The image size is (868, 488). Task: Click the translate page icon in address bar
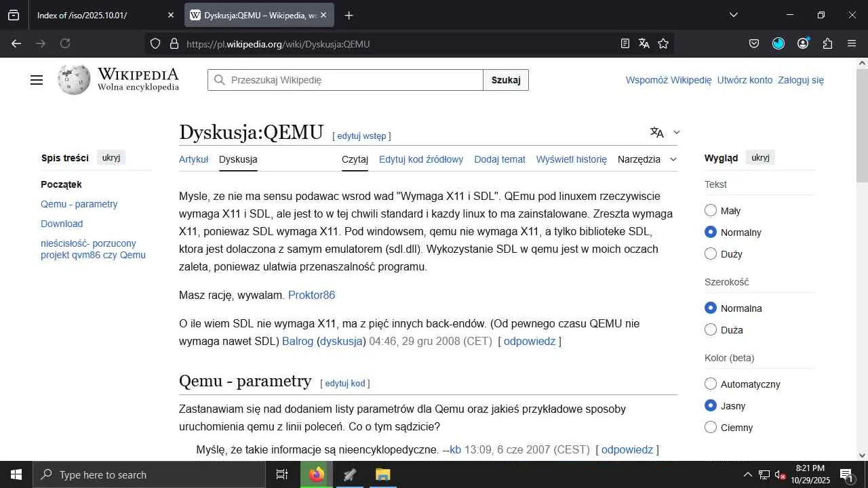tap(644, 43)
